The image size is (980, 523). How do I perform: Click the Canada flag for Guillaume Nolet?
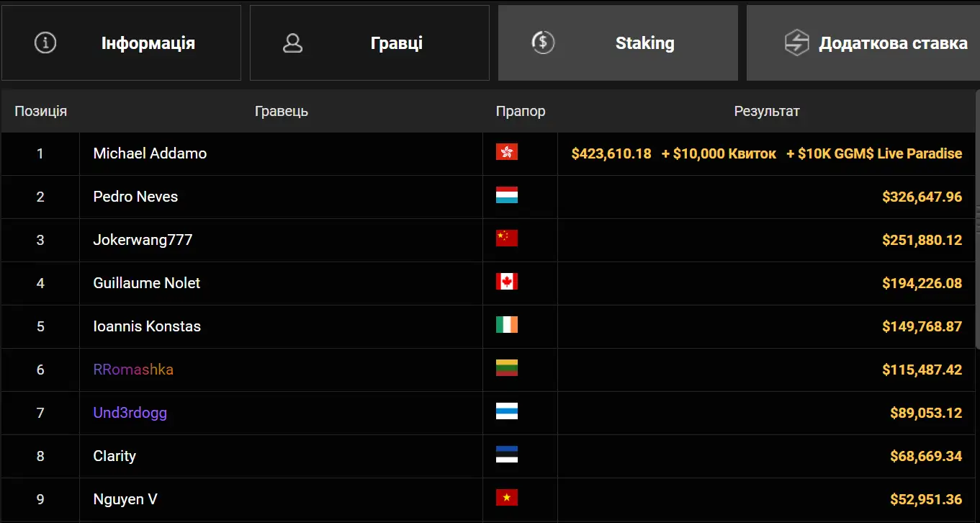[x=507, y=282]
